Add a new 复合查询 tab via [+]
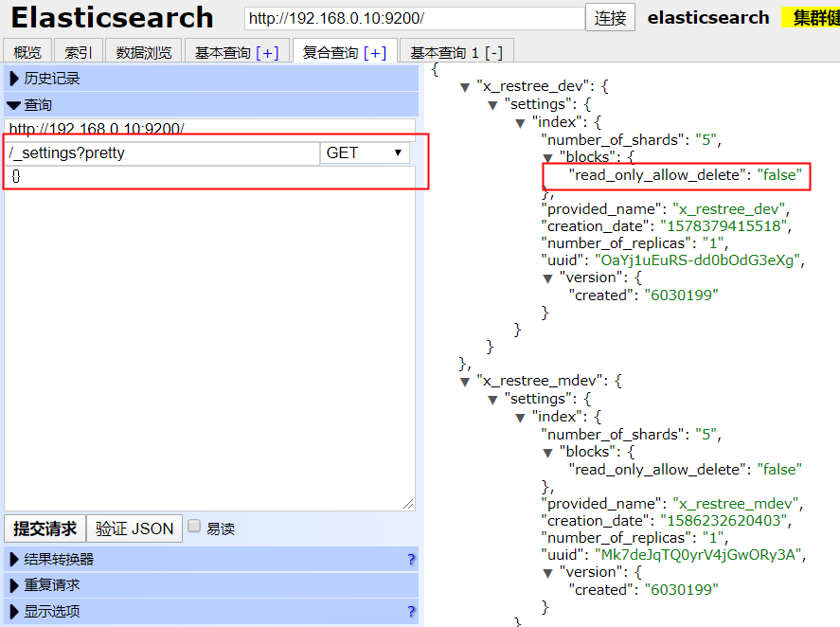This screenshot has height=627, width=840. coord(375,52)
